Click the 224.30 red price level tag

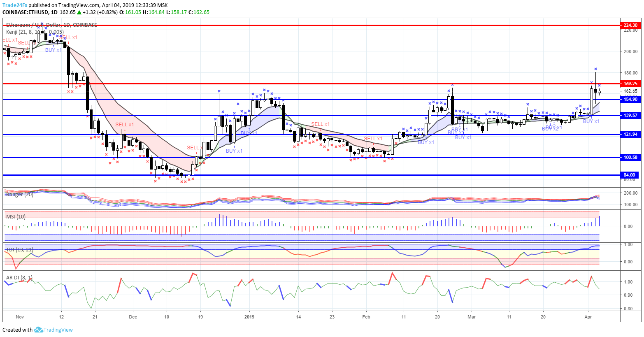pyautogui.click(x=630, y=25)
